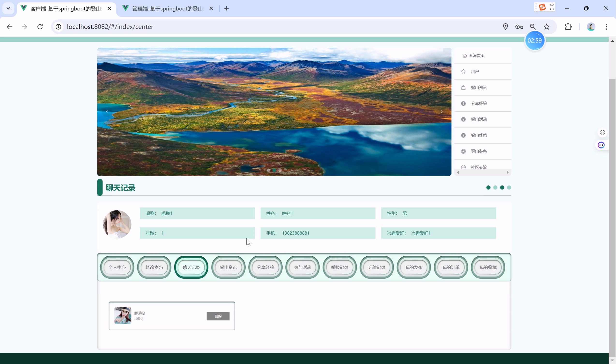Bookmark this page with the star icon

click(546, 27)
